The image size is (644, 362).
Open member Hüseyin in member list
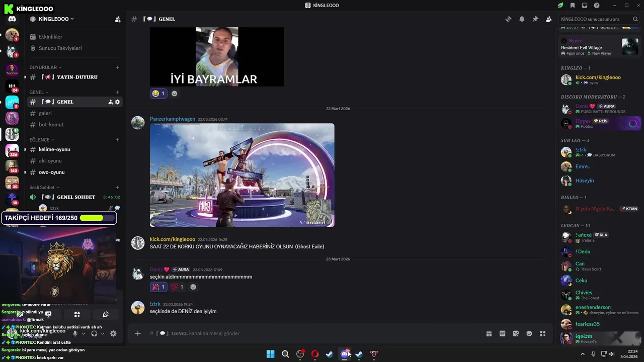600,180
